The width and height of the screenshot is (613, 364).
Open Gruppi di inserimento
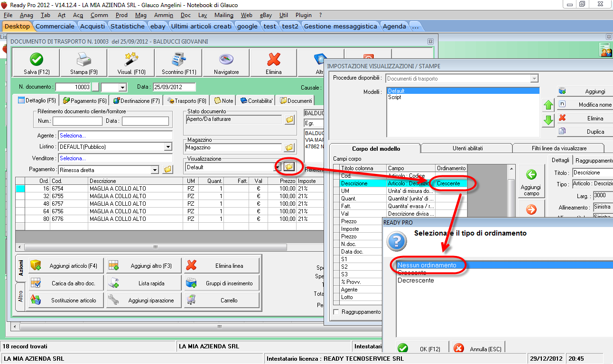(x=222, y=283)
